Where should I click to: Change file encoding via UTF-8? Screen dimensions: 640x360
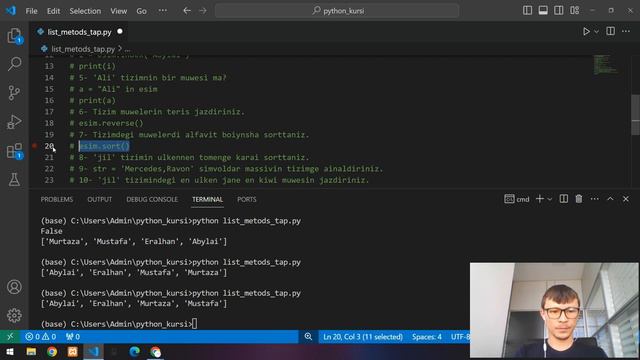tap(460, 337)
